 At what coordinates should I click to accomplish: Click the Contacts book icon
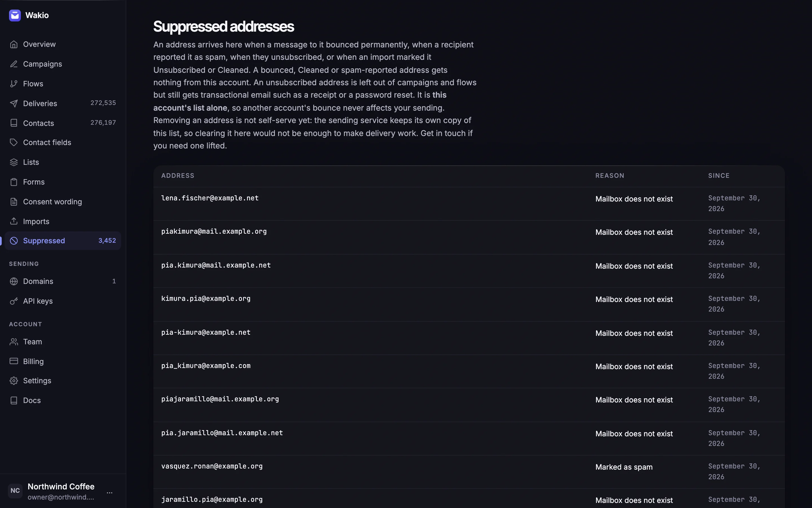(x=14, y=123)
